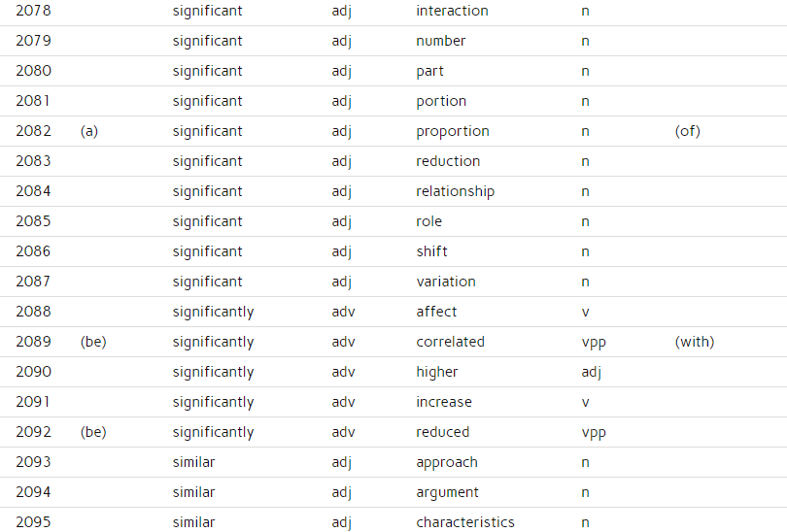787x532 pixels.
Task: Click 'characteristics' in row 2095
Action: click(465, 522)
